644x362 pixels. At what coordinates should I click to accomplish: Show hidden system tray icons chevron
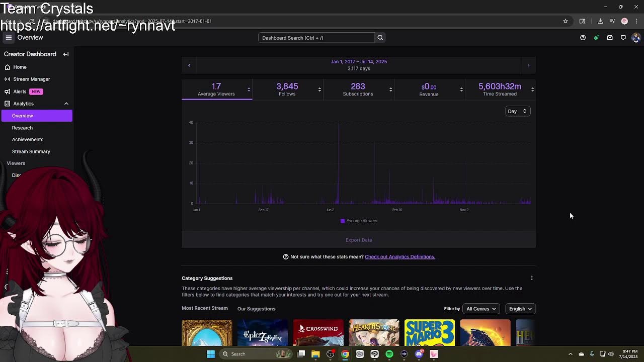[x=570, y=354]
